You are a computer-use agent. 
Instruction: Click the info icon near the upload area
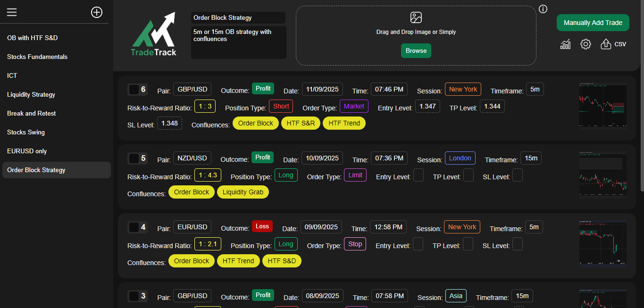(x=543, y=9)
